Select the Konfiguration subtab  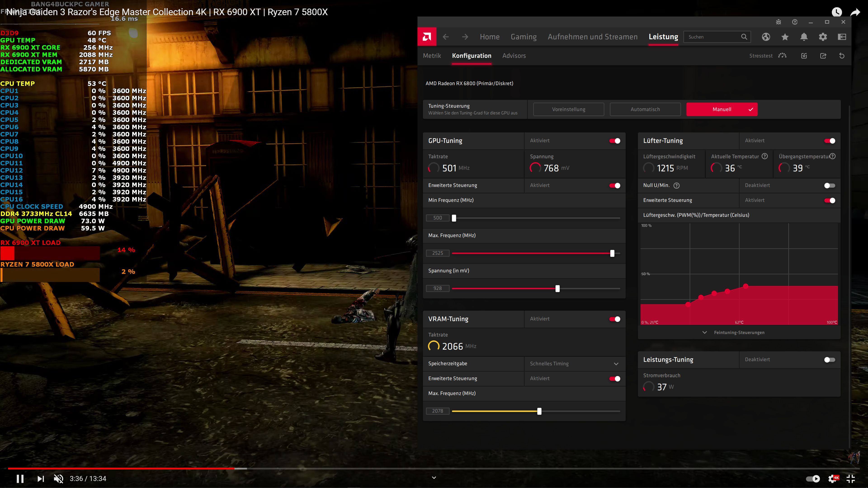(471, 56)
